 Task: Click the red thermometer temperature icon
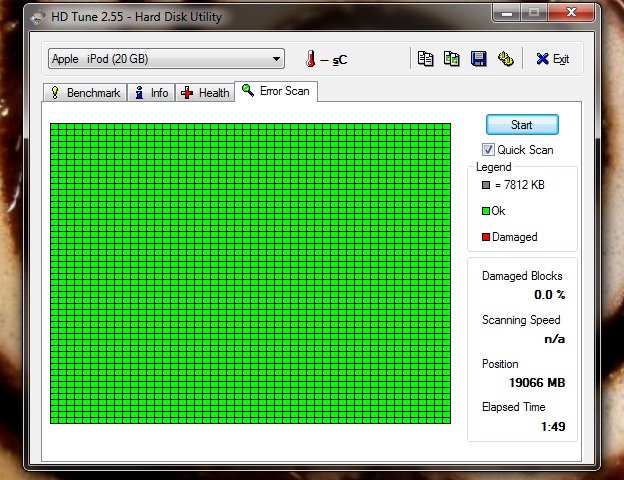tap(310, 59)
